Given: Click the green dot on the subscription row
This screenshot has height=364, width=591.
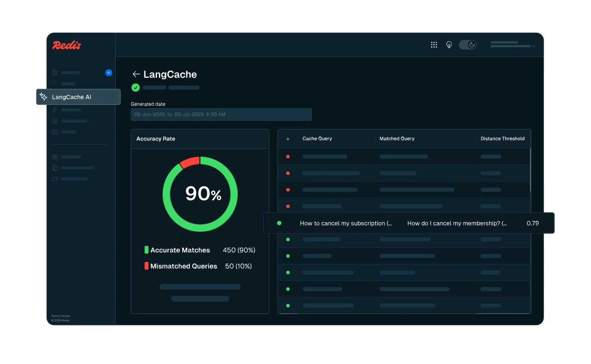Looking at the screenshot, I should (x=279, y=223).
